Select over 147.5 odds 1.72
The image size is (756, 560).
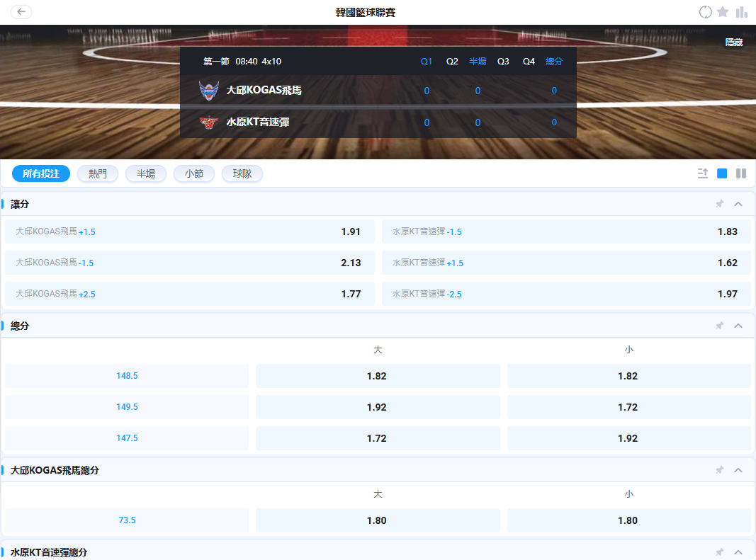click(x=378, y=438)
